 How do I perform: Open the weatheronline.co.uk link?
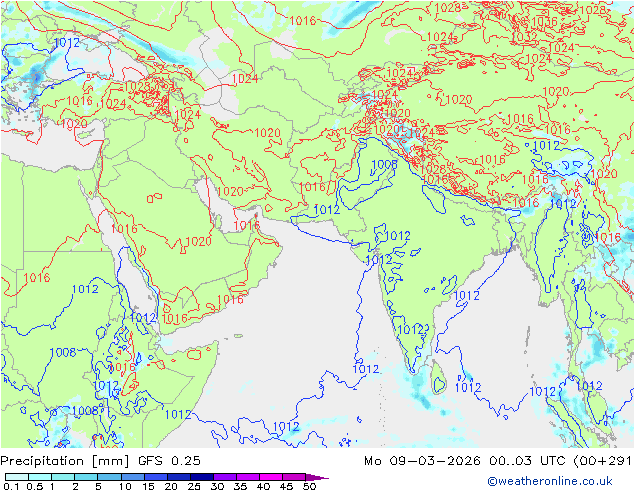(550, 481)
